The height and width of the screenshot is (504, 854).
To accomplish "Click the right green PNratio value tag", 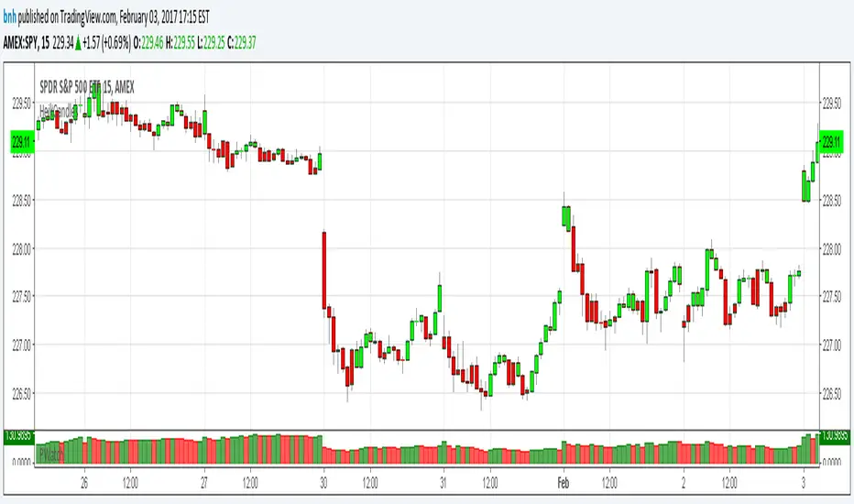I will [835, 435].
